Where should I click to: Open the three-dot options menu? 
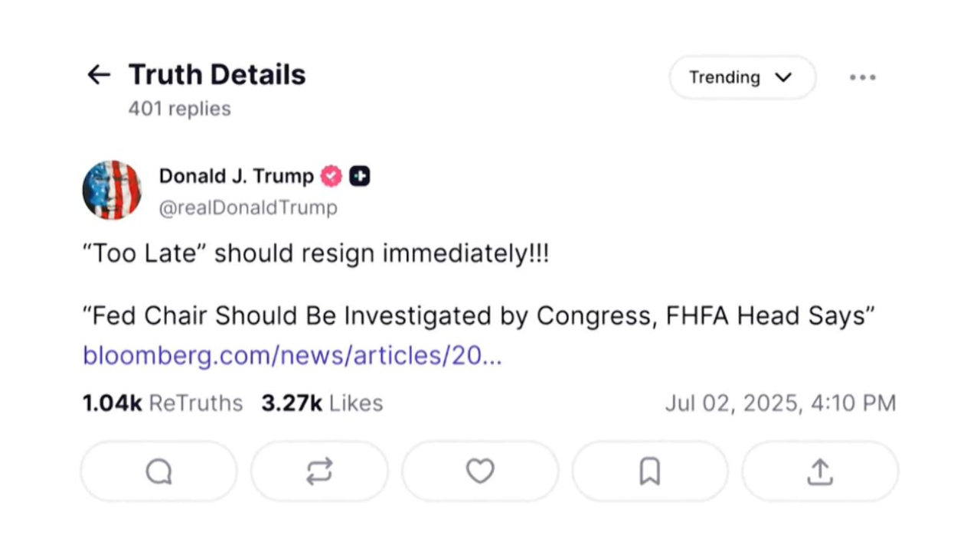point(863,77)
